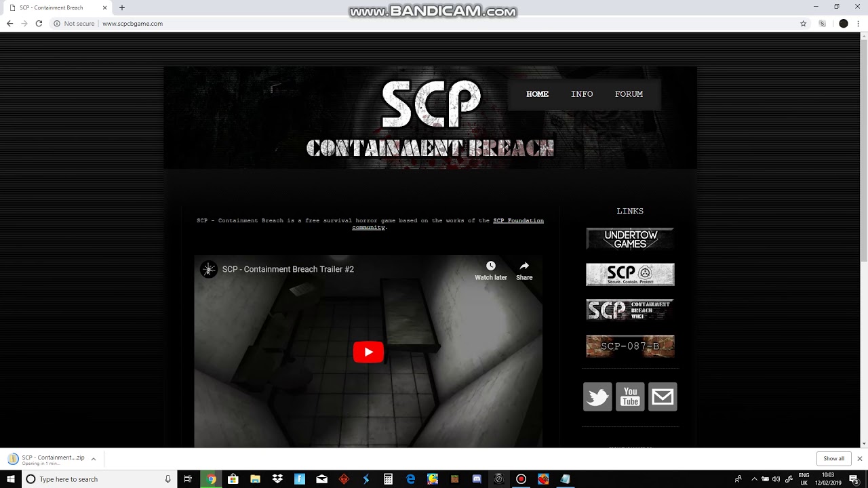This screenshot has width=868, height=488.
Task: Open Task View on the taskbar
Action: 188,479
